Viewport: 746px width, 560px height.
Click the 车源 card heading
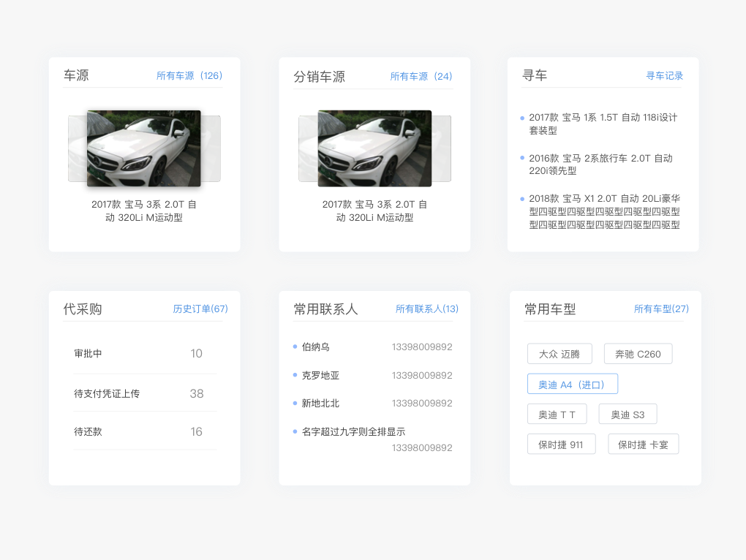76,75
